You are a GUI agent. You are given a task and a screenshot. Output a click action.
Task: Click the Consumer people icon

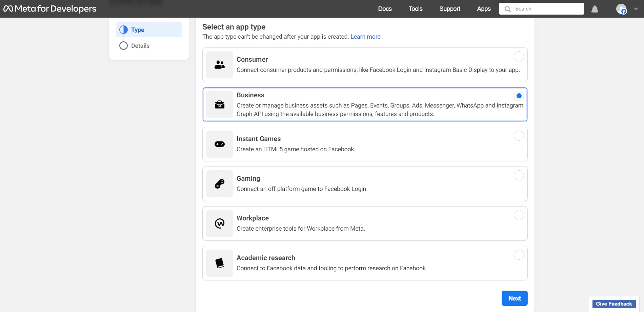[x=219, y=65]
